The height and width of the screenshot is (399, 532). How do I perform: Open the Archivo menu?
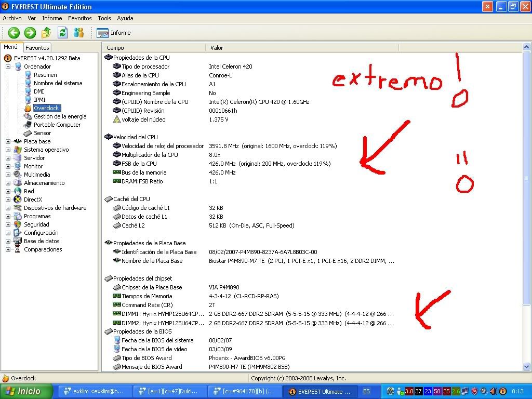pos(12,18)
